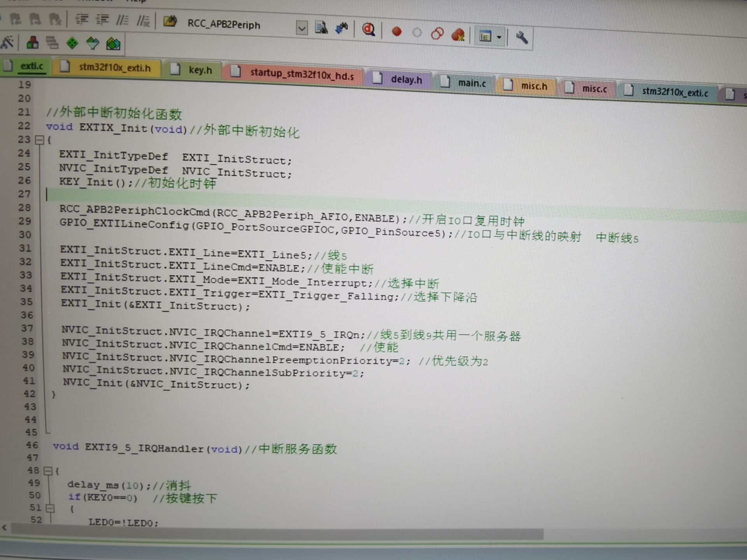This screenshot has width=747, height=560.
Task: Open the Configuration wrench icon
Action: tap(521, 37)
